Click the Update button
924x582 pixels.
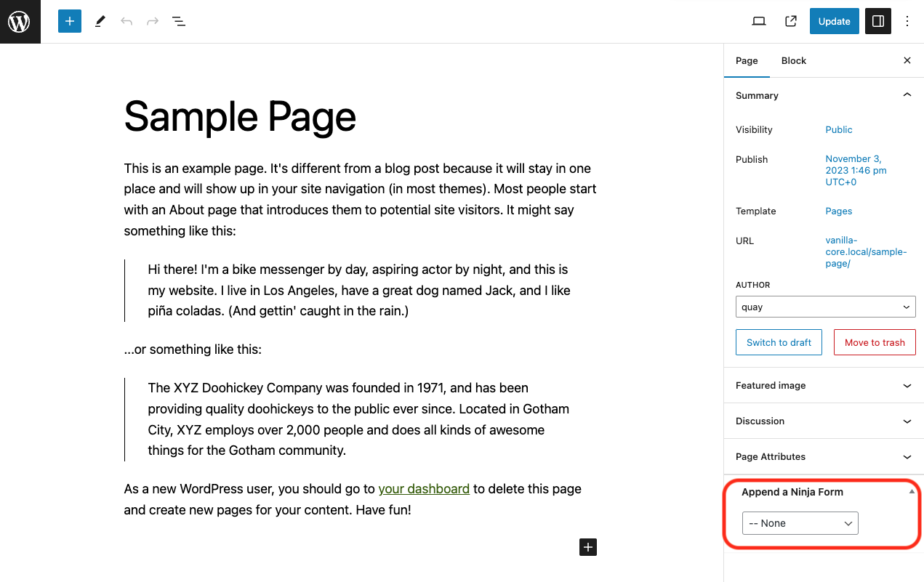tap(834, 21)
